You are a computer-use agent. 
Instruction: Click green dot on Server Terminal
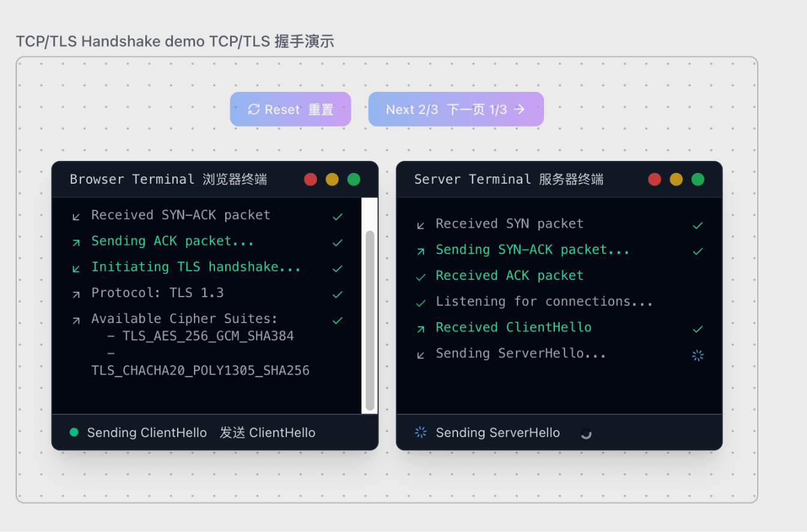click(698, 180)
